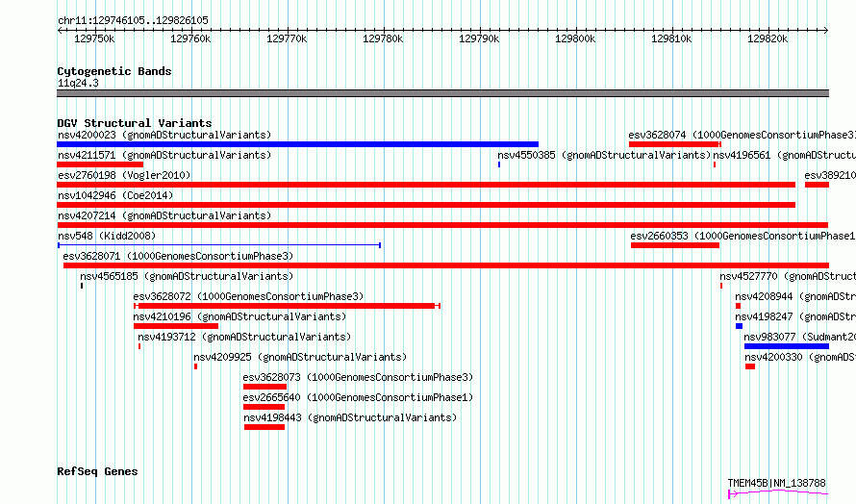The image size is (856, 504).
Task: Click the small blue box under nsv4198247
Action: point(740,326)
